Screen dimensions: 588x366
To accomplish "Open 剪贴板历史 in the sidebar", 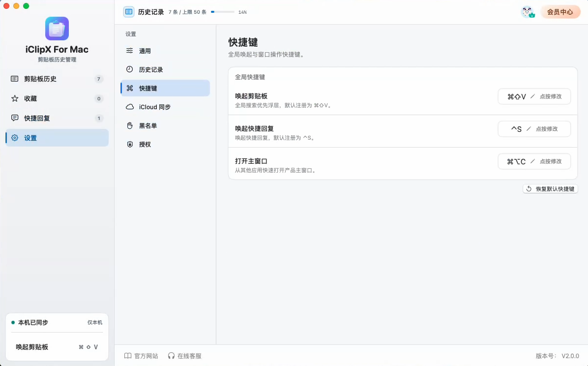I will [x=57, y=79].
